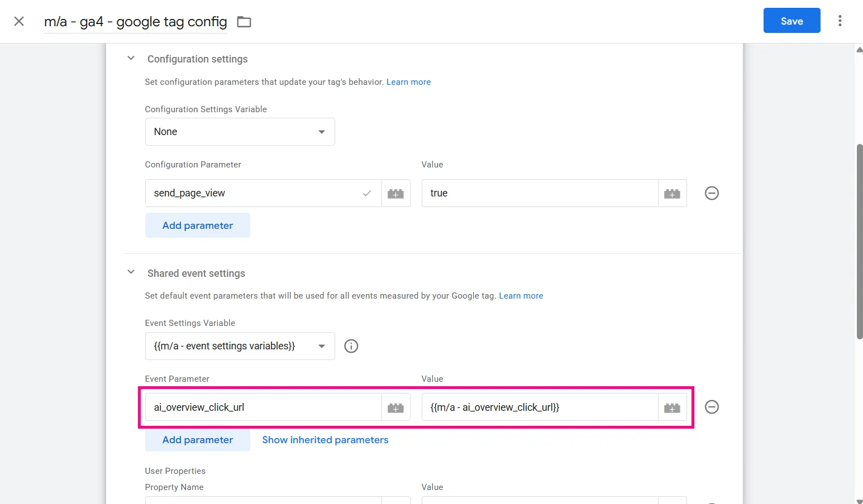Add parameter under Configuration settings
Screen dimensions: 863x504
[198, 225]
